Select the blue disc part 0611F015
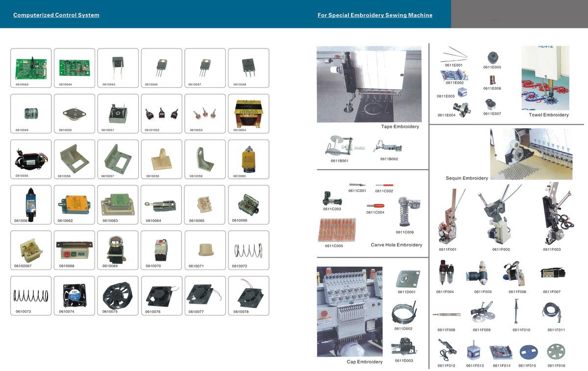Image resolution: width=588 pixels, height=371 pixels. tap(528, 351)
